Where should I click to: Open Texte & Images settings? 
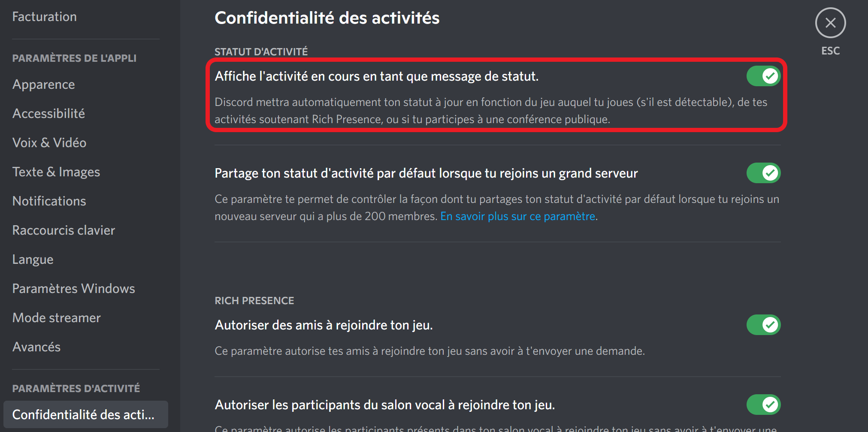point(56,172)
